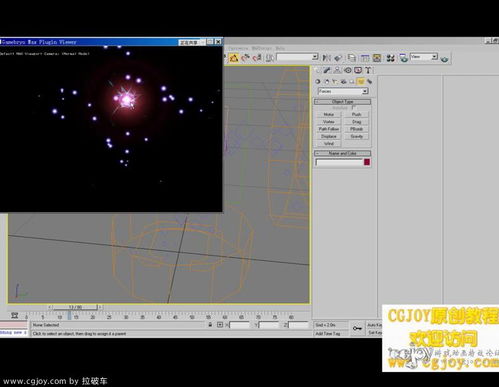This screenshot has width=499, height=387.
Task: Click the Set Key large key icon
Action: (357, 328)
